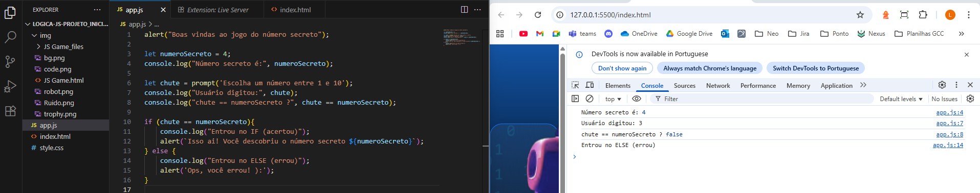The width and height of the screenshot is (980, 193).
Task: Open Chrome's Extensions puzzle icon
Action: click(923, 15)
